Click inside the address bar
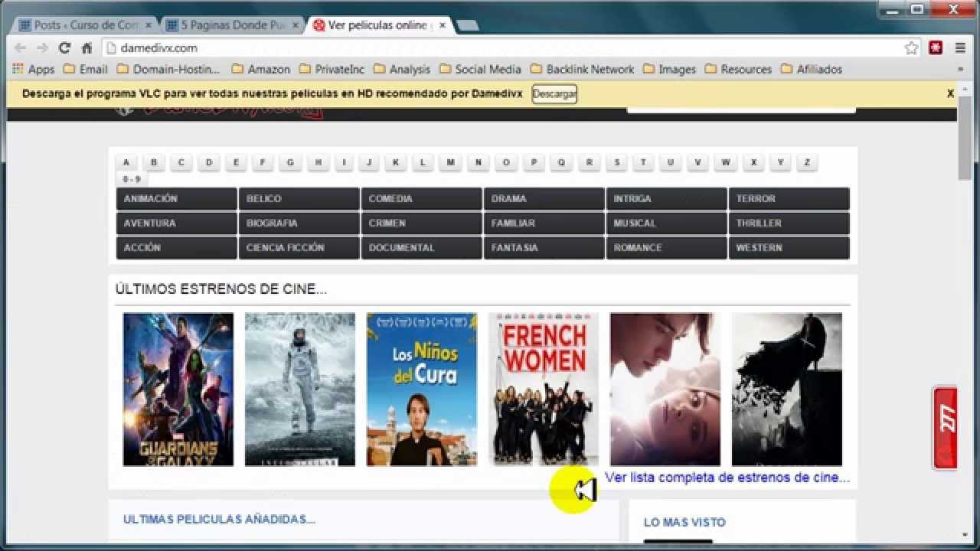This screenshot has height=551, width=980. [306, 47]
